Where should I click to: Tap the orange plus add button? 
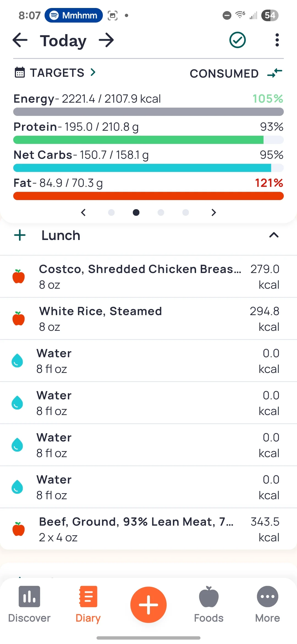[x=148, y=605]
